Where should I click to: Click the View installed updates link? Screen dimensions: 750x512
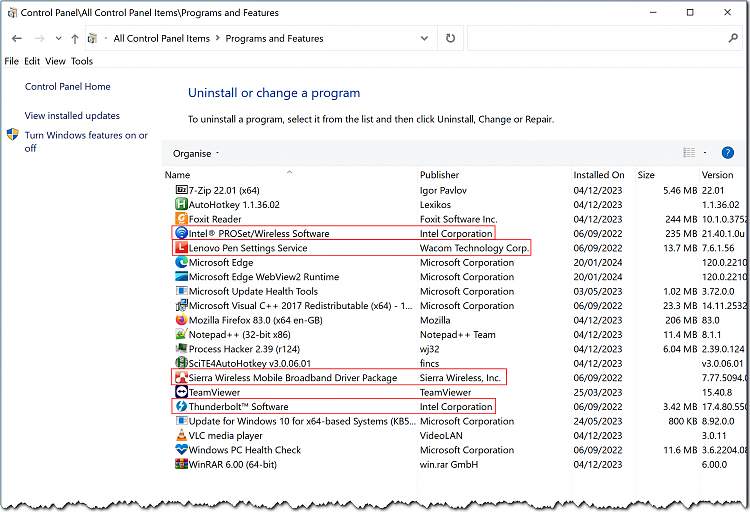72,115
